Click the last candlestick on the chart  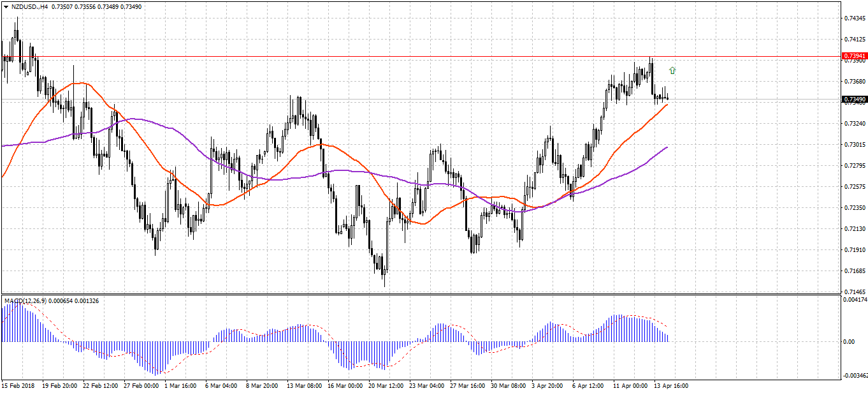tap(667, 98)
